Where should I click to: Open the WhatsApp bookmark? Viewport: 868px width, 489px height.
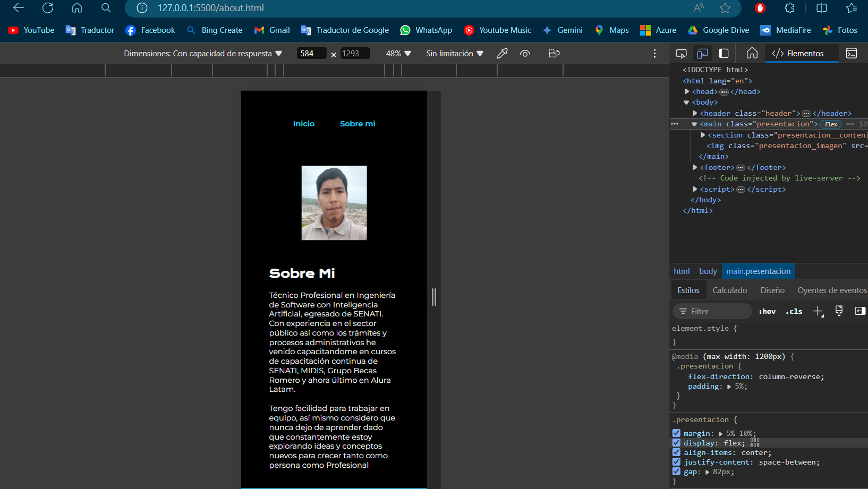(x=426, y=30)
